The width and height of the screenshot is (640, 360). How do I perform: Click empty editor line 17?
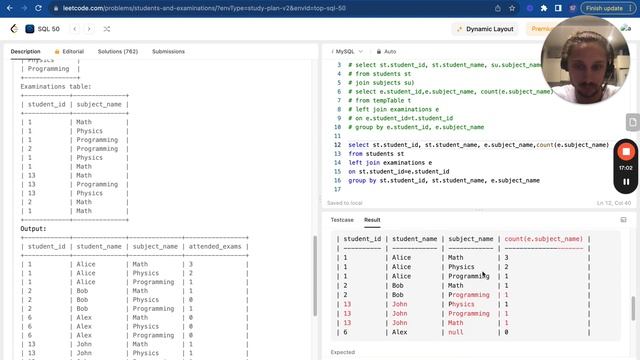tap(478, 189)
